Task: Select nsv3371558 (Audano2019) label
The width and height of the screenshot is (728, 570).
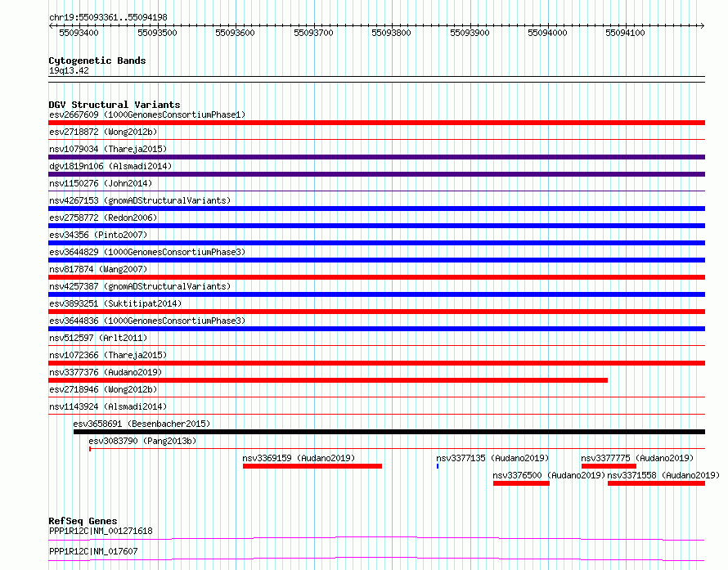Action: pos(663,475)
